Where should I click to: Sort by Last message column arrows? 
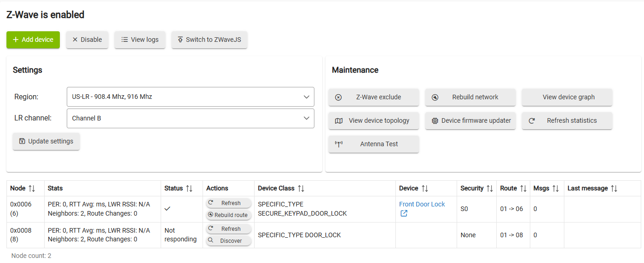point(614,189)
